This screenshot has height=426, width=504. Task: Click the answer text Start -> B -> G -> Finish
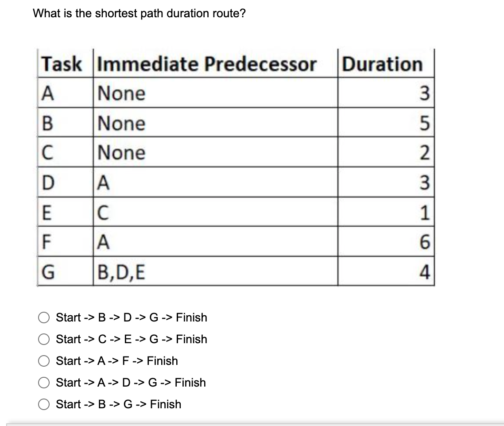(x=118, y=404)
